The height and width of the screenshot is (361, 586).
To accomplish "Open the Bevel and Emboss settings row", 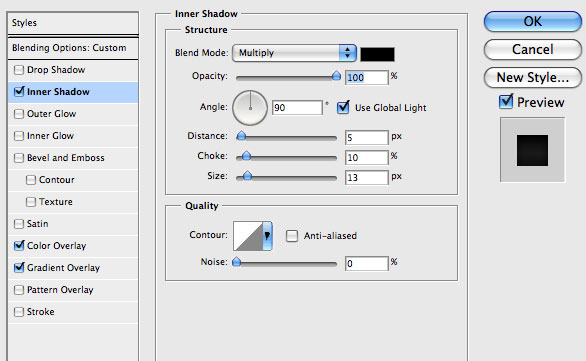I will [73, 158].
